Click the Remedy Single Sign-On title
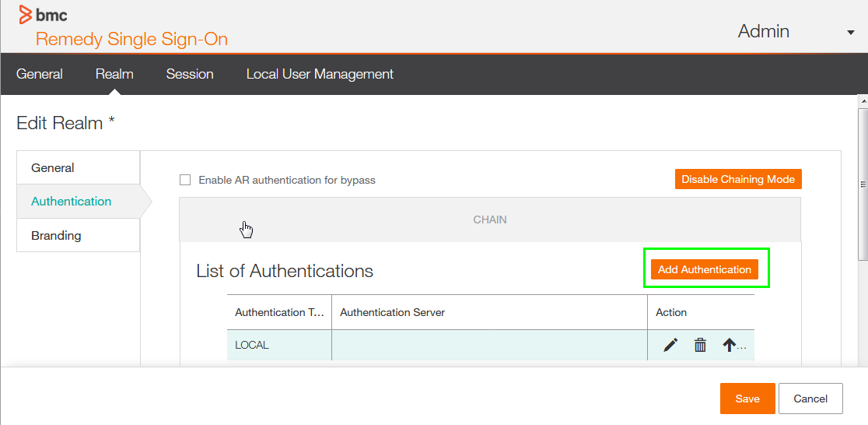The width and height of the screenshot is (868, 425). pyautogui.click(x=131, y=40)
